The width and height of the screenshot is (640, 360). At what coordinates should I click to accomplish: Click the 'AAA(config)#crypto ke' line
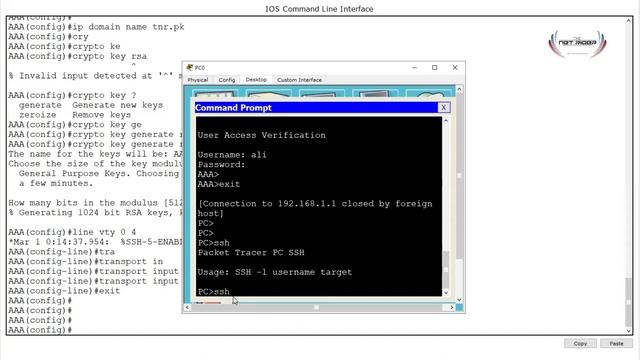pyautogui.click(x=64, y=47)
